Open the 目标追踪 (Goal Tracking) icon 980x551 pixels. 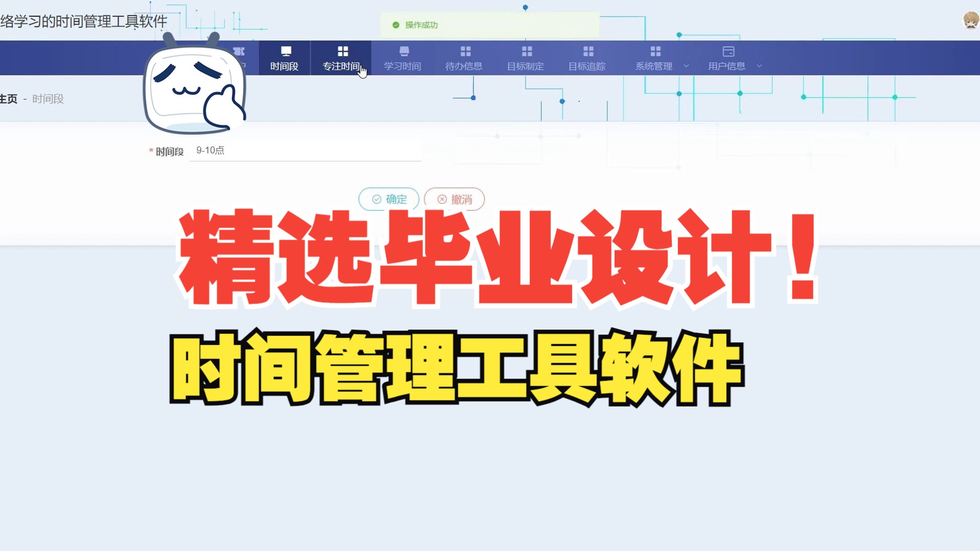(x=587, y=58)
